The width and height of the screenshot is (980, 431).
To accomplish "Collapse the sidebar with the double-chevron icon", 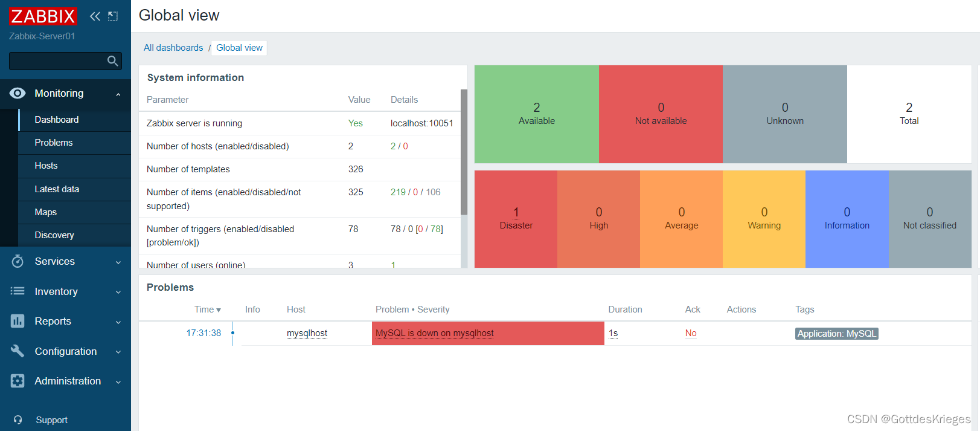I will (x=95, y=16).
